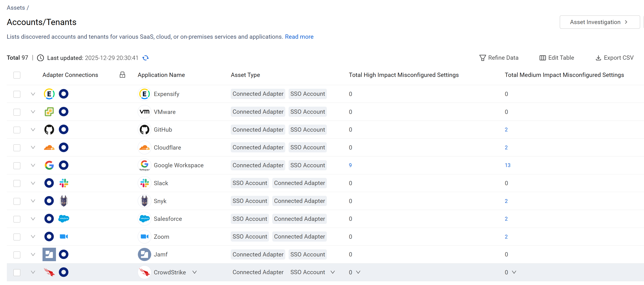Follow the Read more link
This screenshot has width=644, height=285.
coord(299,37)
